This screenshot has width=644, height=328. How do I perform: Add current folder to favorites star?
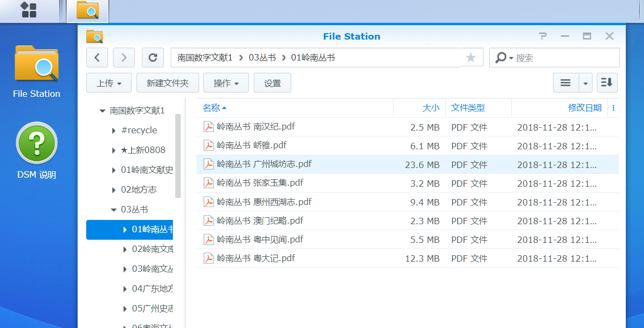point(471,57)
